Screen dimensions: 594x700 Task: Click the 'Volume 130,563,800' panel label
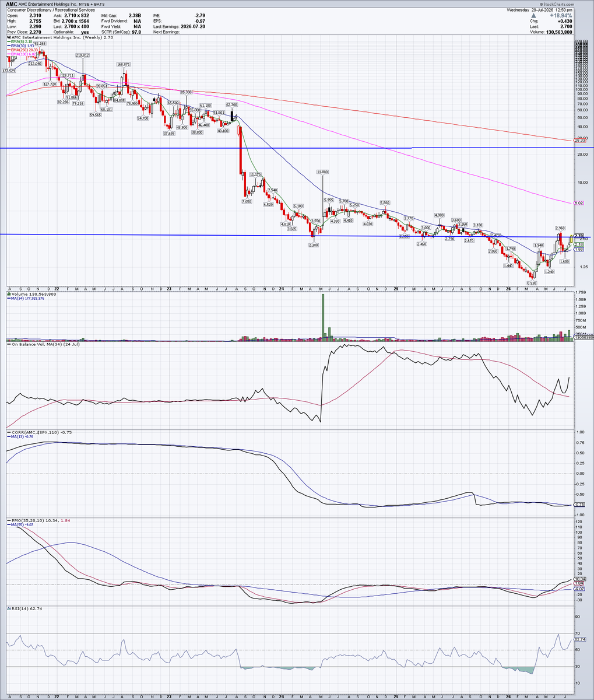click(x=33, y=294)
